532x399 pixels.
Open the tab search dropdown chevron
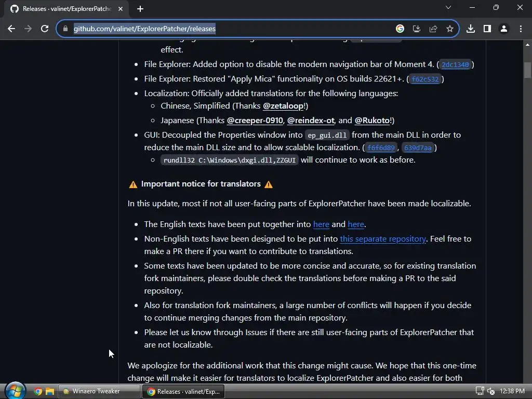click(448, 7)
